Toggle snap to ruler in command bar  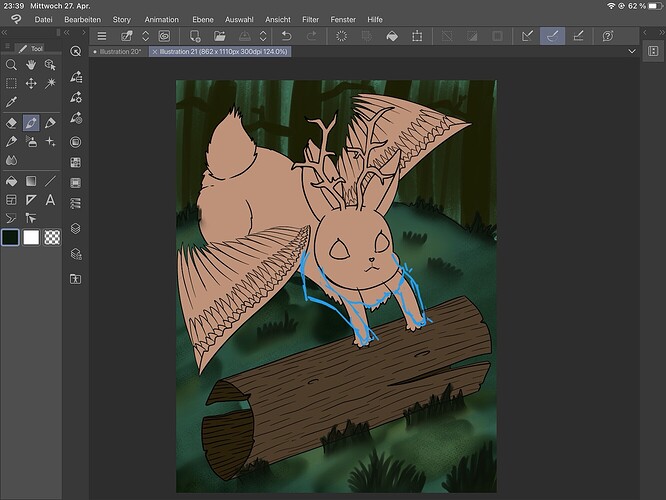(x=529, y=36)
